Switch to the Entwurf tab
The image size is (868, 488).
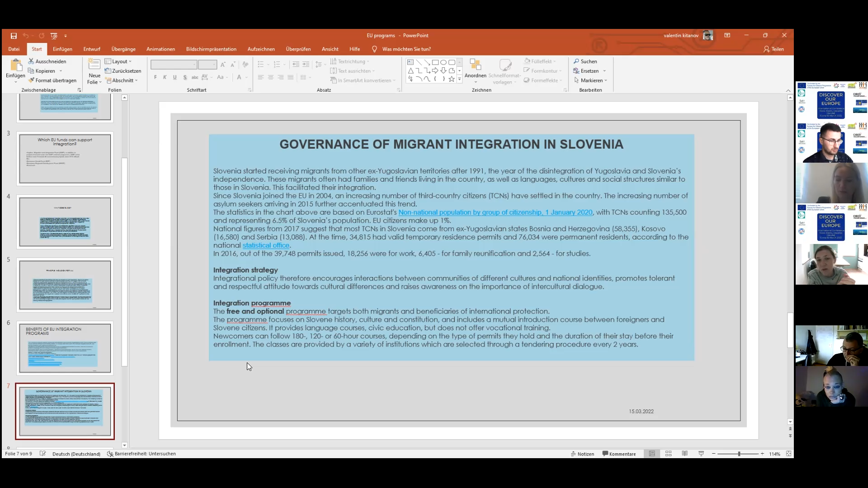92,49
